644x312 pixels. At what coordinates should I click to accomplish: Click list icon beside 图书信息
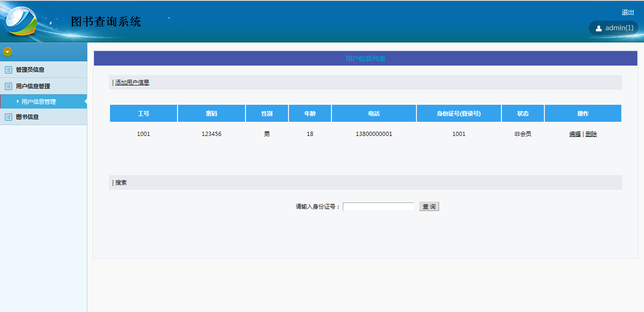click(x=8, y=117)
